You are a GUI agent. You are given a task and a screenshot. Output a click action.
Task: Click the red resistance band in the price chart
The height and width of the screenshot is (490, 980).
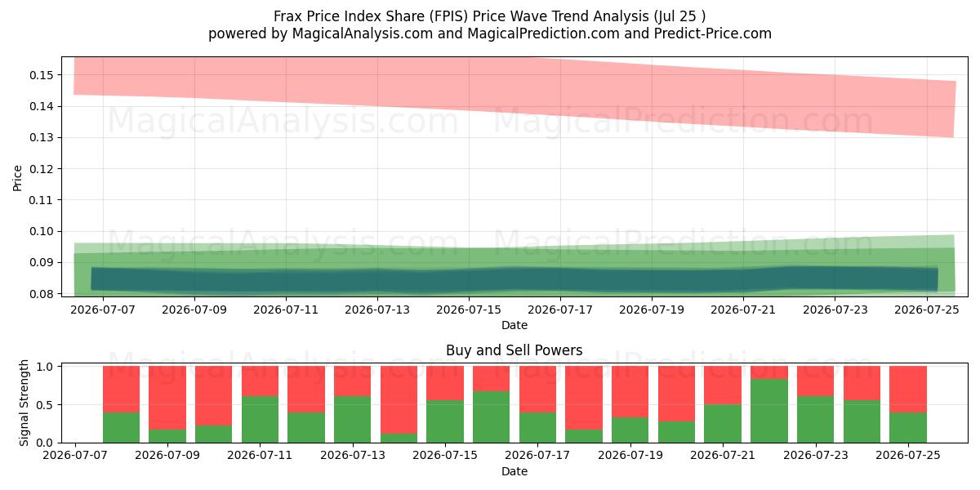pyautogui.click(x=514, y=87)
